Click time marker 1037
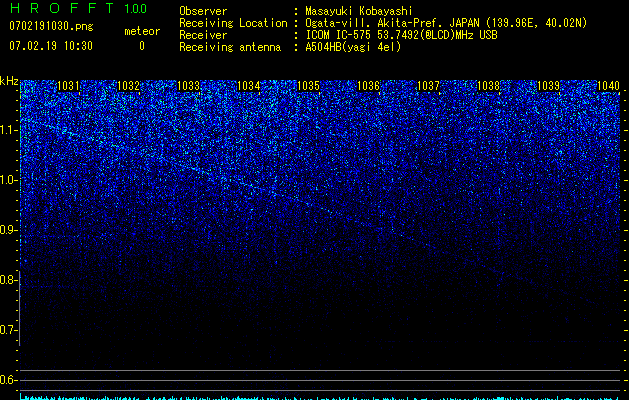Viewport: 629px width, 400px height. [x=428, y=86]
